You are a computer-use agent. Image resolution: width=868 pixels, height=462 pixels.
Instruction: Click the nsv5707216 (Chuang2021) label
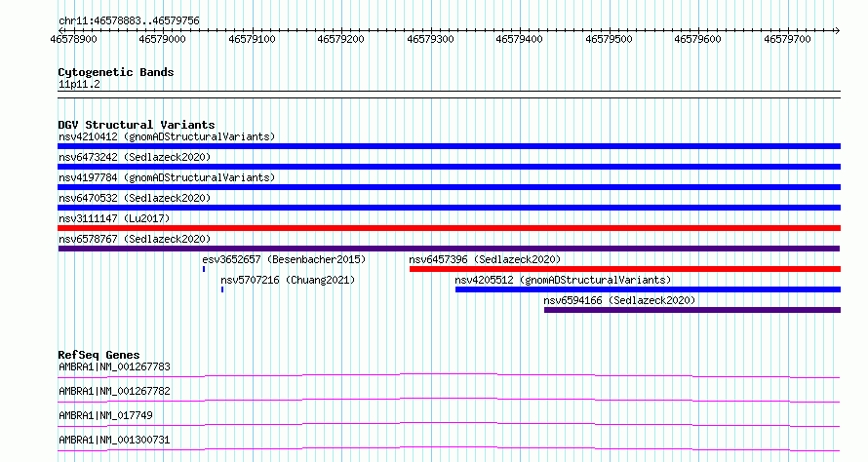[288, 280]
